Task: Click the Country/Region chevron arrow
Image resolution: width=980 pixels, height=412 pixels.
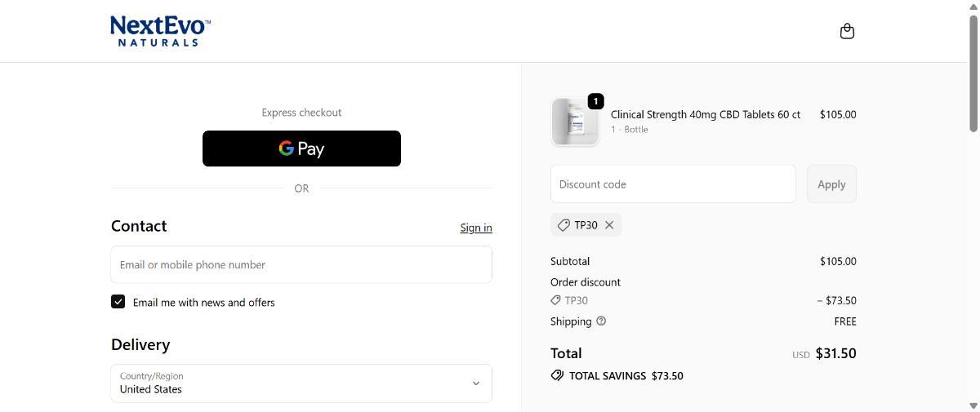Action: (x=476, y=383)
